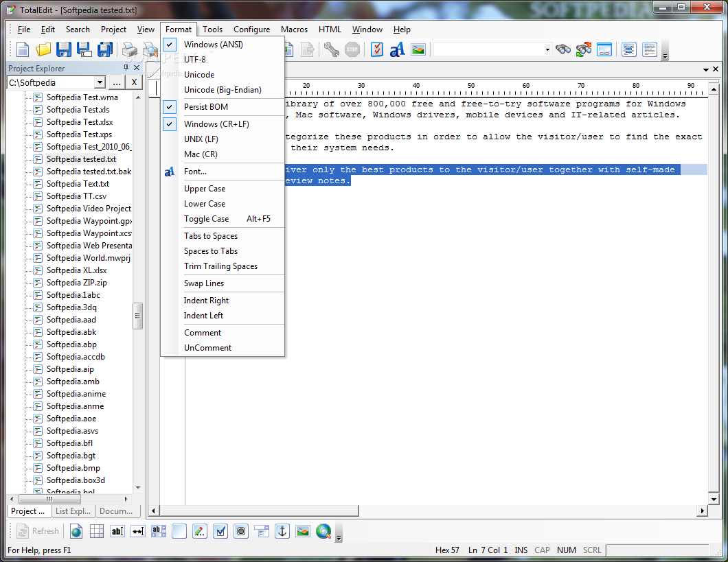Choose Unicode (Big-Endian) encoding
This screenshot has height=562, width=728.
coord(223,90)
